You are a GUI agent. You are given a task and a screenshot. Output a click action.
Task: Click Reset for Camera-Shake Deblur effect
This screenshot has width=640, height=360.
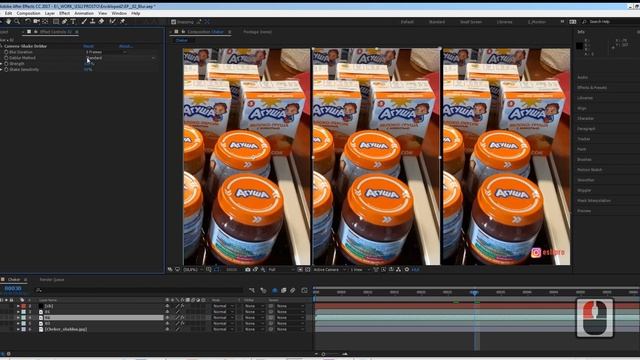coord(89,46)
